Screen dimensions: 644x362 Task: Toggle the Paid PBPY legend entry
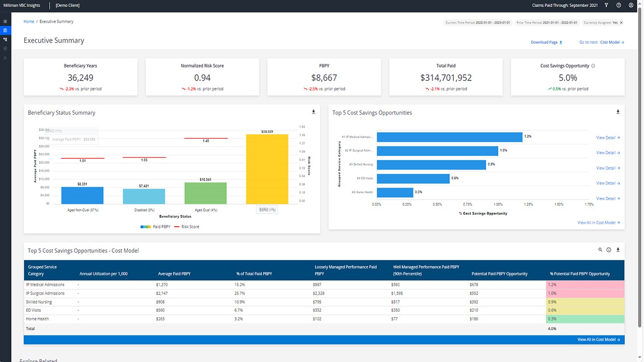156,227
